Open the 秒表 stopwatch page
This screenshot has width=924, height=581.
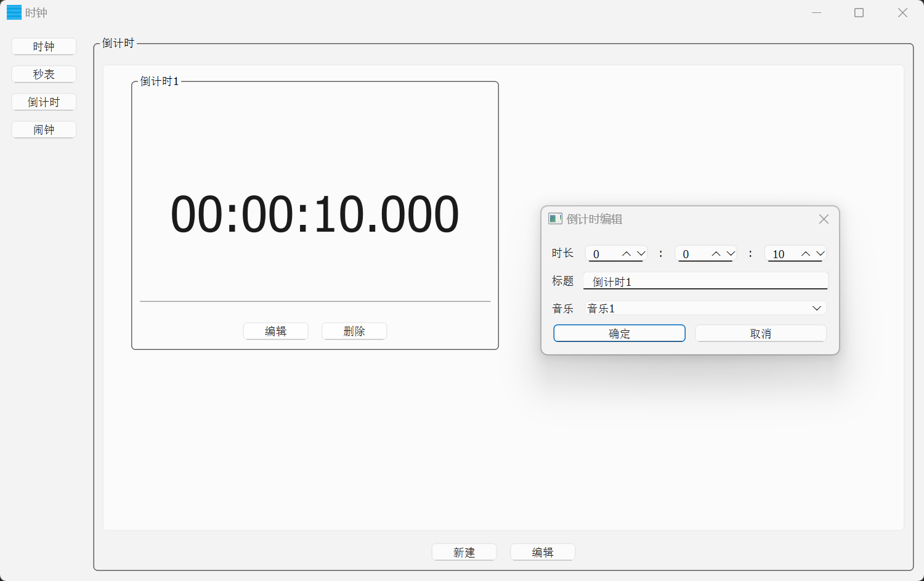click(x=44, y=75)
